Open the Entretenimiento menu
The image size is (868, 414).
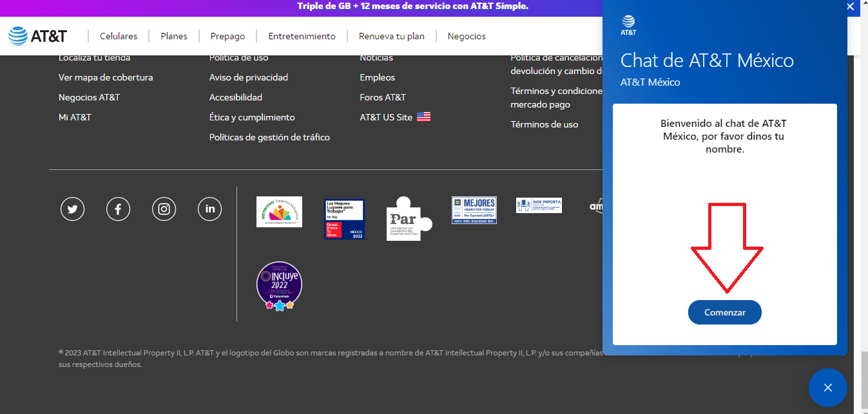tap(302, 36)
